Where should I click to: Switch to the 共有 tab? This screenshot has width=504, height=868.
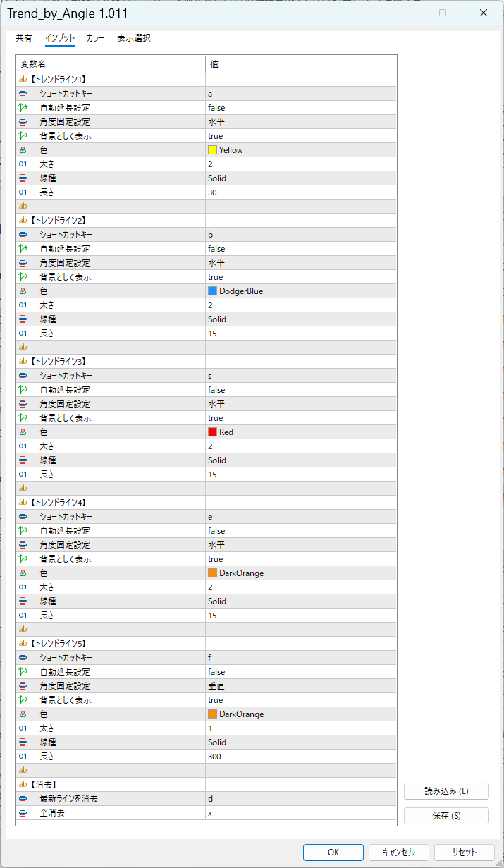[24, 38]
